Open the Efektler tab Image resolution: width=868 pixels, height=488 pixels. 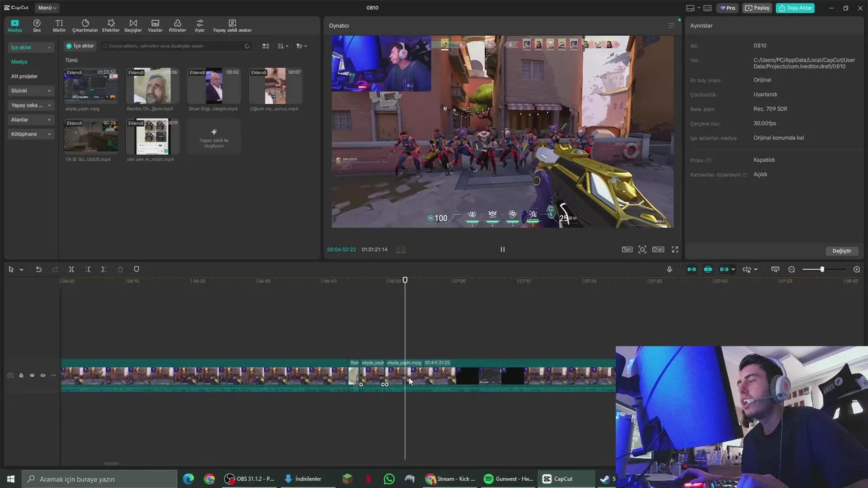111,26
